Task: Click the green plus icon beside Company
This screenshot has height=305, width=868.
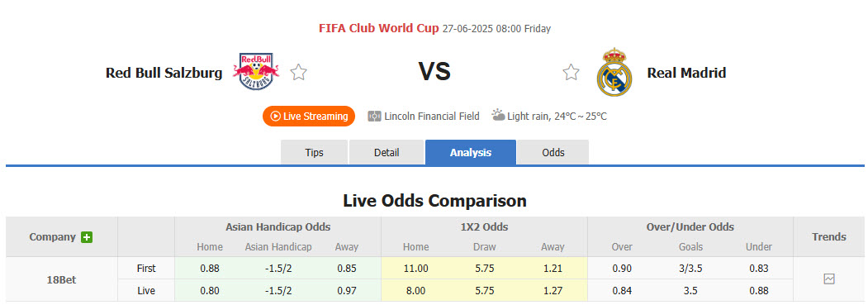Action: [87, 237]
